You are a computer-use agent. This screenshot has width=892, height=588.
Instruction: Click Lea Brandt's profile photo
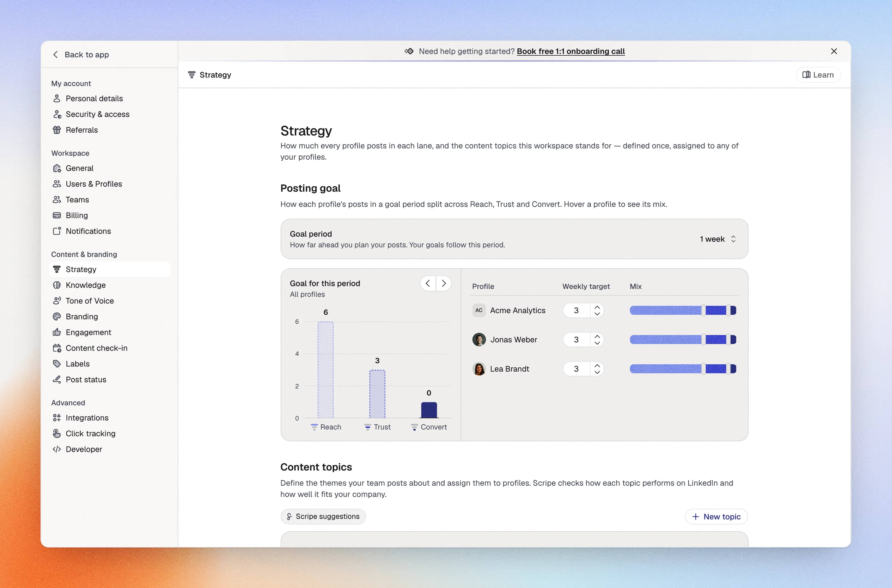479,369
